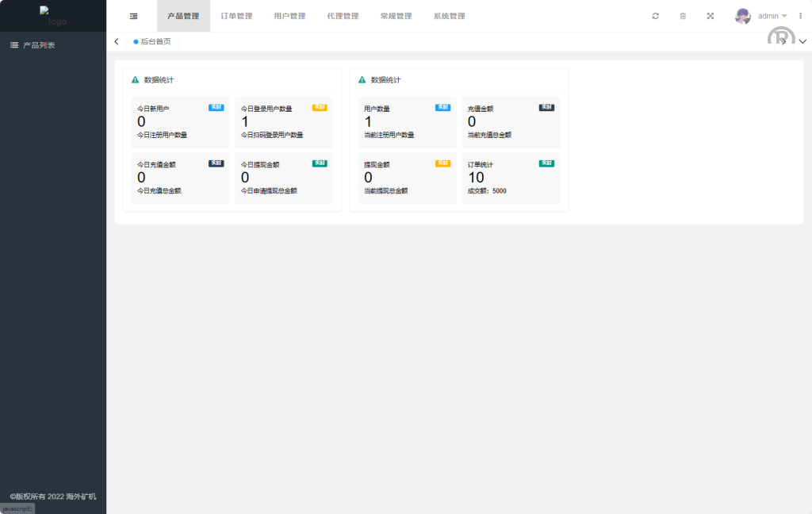Click the refresh icon in top bar
The height and width of the screenshot is (514, 812).
pos(655,16)
